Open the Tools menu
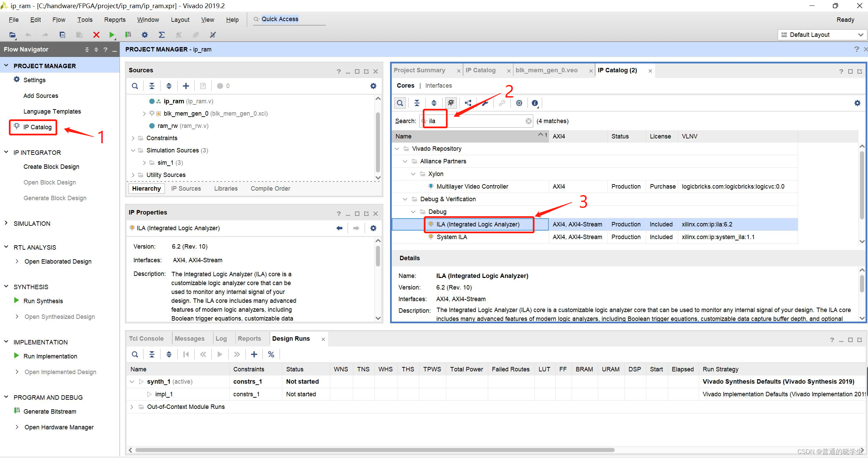The width and height of the screenshot is (868, 458). click(85, 20)
